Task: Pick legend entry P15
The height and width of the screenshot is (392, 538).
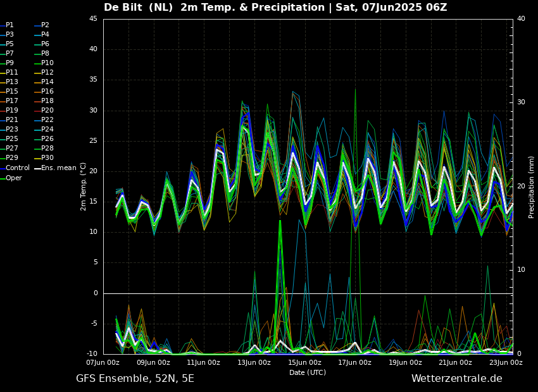Action: point(9,92)
